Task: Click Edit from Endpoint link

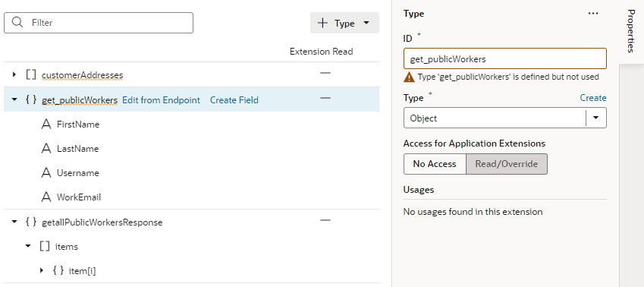Action: coord(161,100)
